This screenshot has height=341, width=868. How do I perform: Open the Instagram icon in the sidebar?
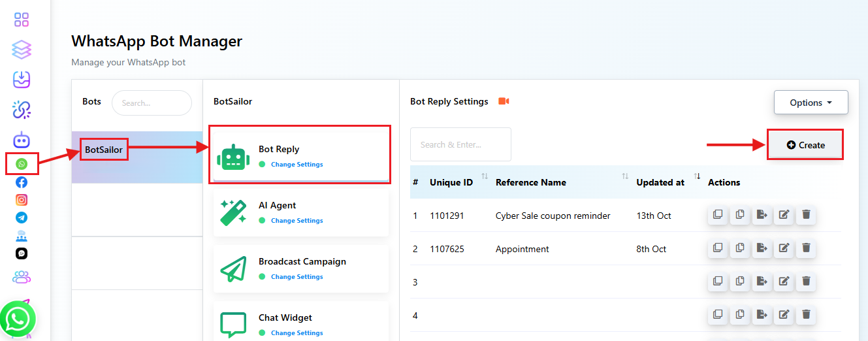(x=22, y=200)
